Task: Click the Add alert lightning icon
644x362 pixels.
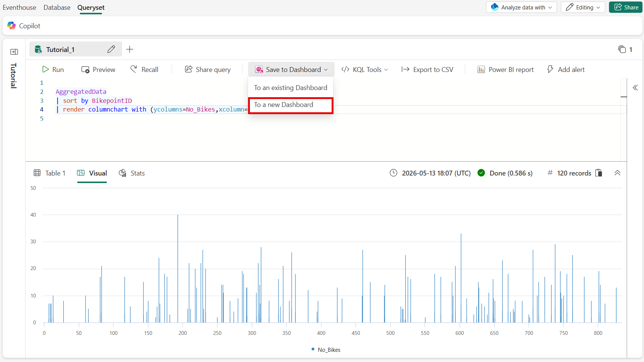Action: coord(550,69)
